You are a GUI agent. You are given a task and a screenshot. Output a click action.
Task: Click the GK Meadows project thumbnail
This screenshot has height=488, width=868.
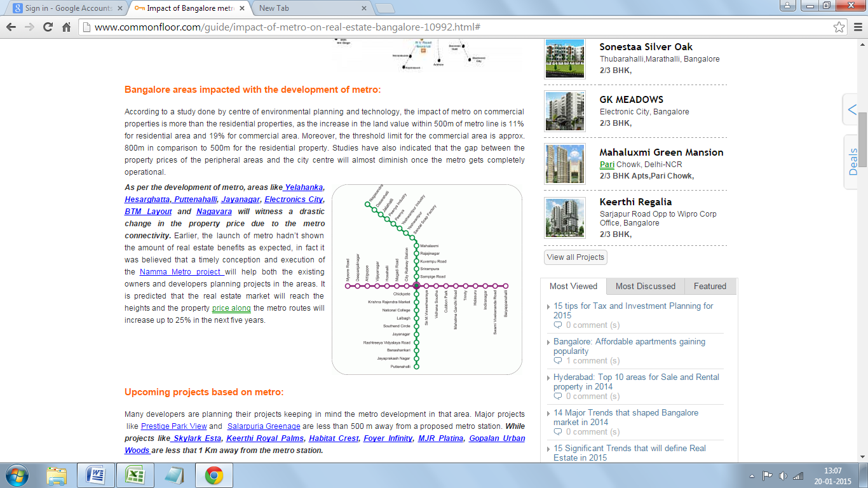click(x=564, y=111)
